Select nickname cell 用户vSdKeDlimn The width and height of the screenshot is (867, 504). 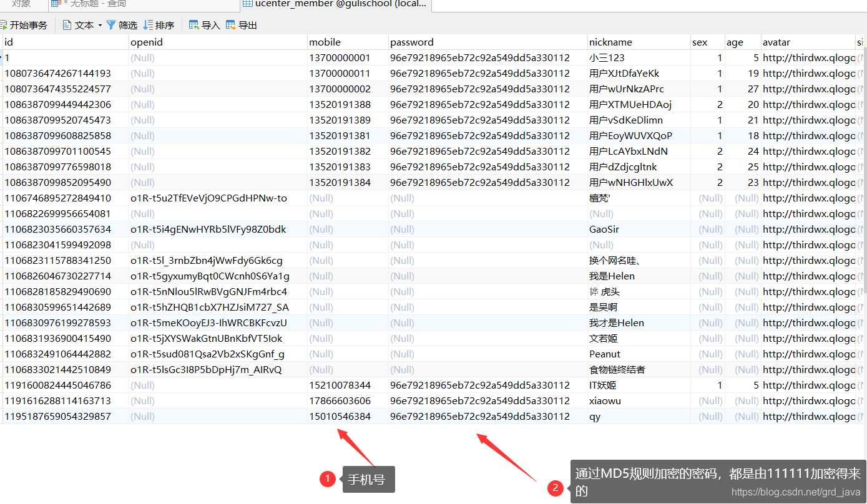point(639,120)
